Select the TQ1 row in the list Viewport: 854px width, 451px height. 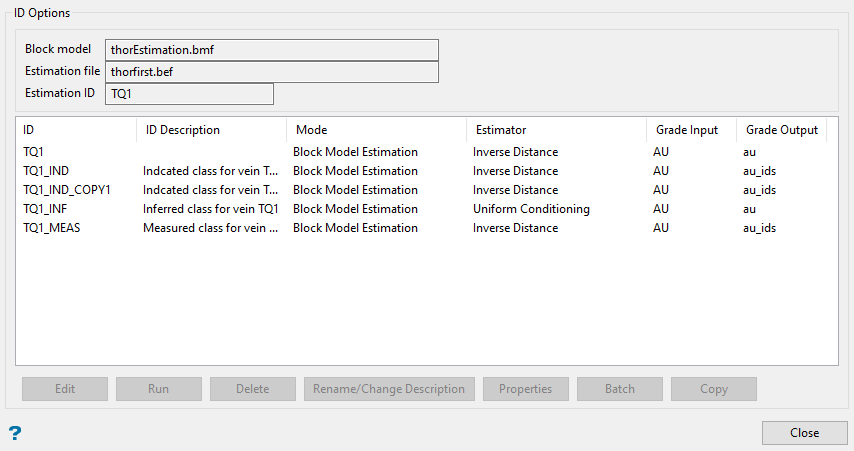coord(36,152)
